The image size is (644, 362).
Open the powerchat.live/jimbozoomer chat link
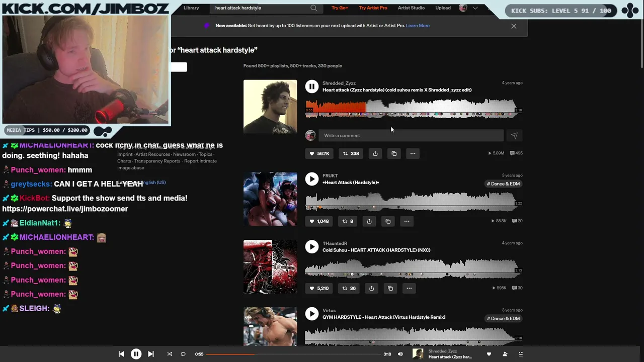click(x=65, y=209)
